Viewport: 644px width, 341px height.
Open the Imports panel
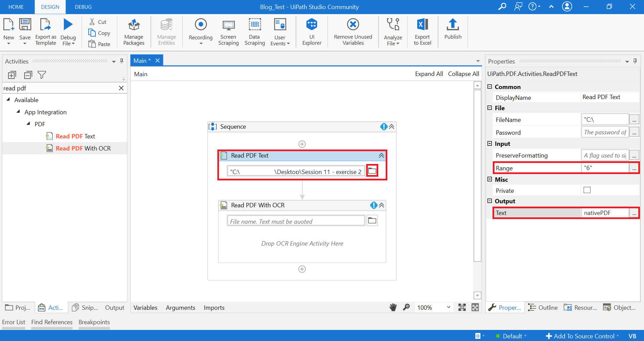pyautogui.click(x=214, y=307)
